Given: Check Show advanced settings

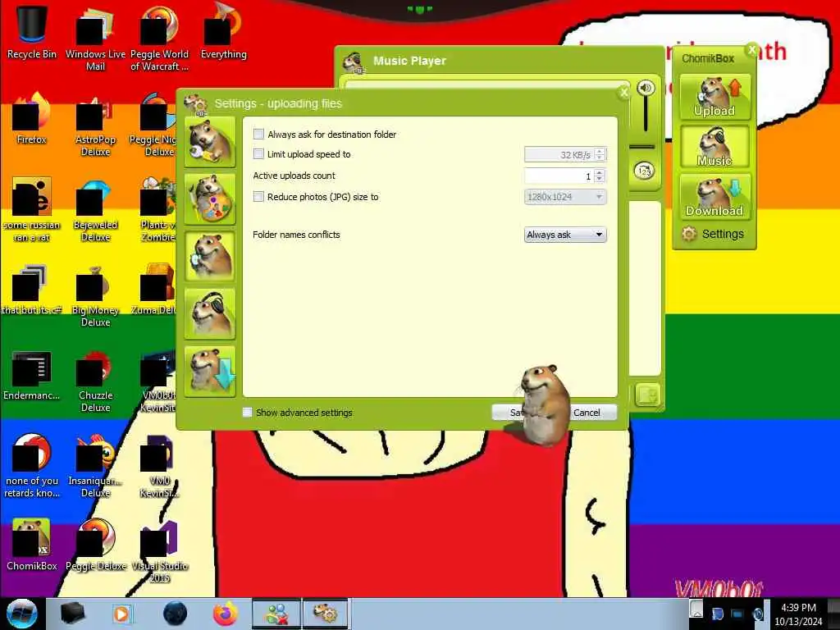Looking at the screenshot, I should (248, 413).
